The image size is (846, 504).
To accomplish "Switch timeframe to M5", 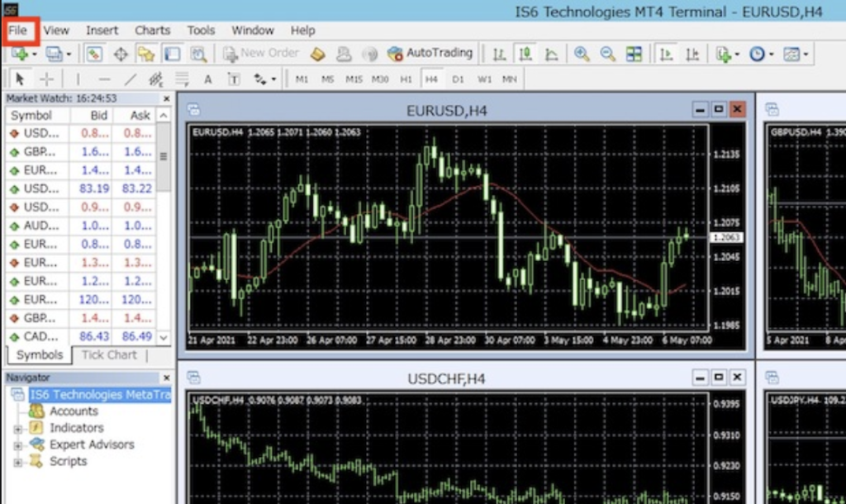I will click(327, 79).
